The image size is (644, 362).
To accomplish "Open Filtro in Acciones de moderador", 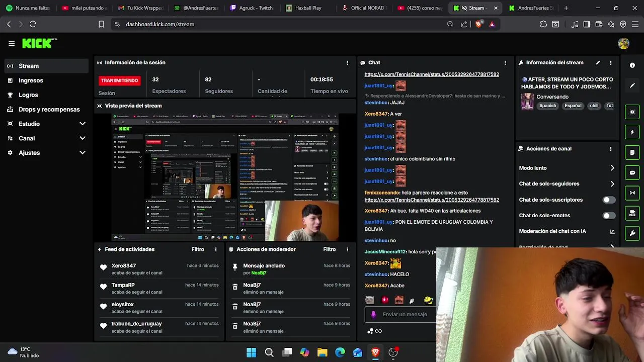I will (329, 249).
